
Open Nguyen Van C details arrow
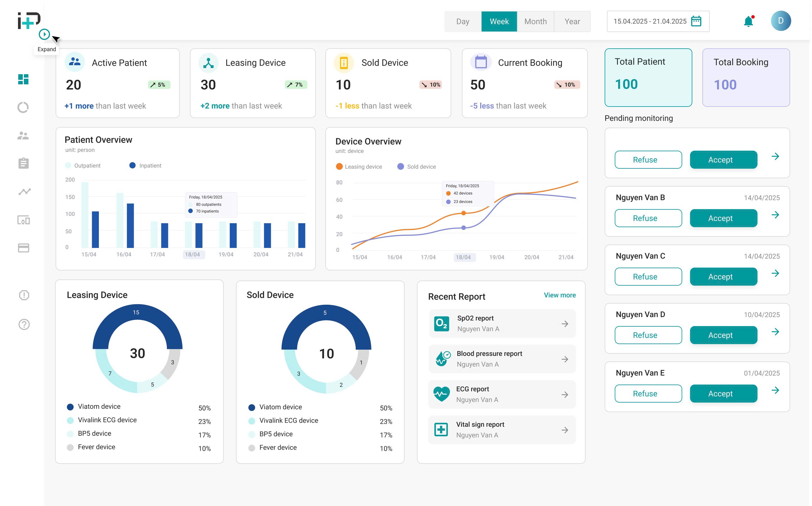click(775, 273)
